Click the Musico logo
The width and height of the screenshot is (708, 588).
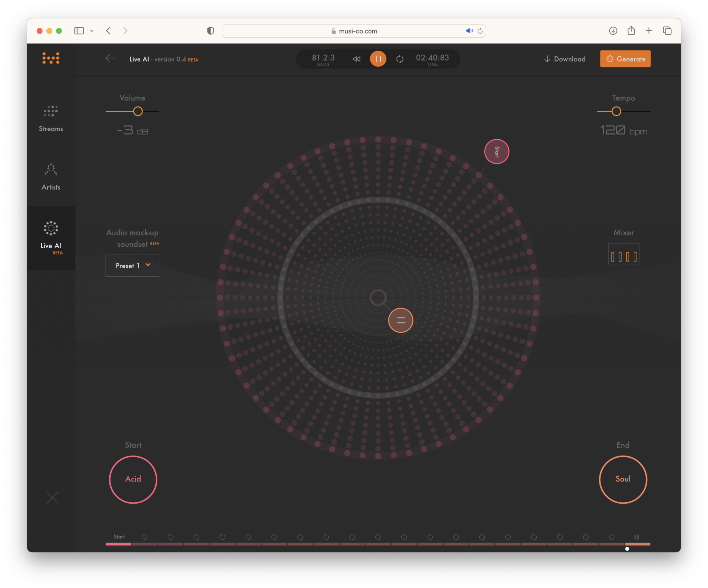(51, 58)
